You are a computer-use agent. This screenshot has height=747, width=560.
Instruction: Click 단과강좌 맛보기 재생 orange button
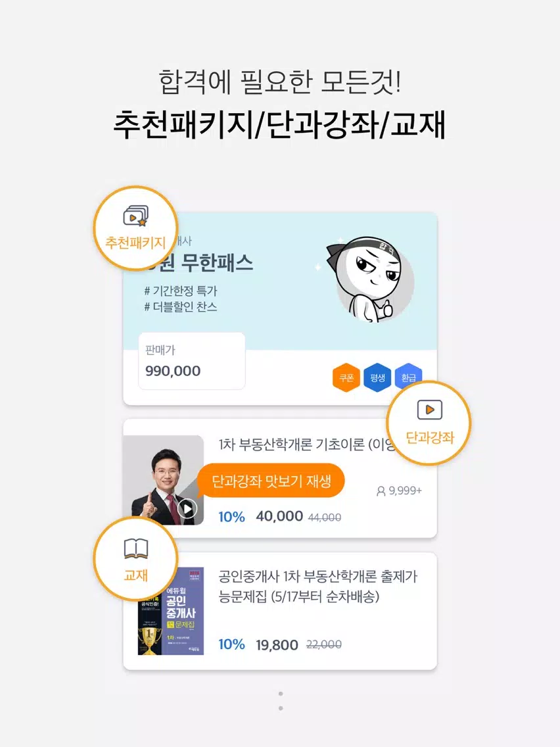(x=271, y=481)
